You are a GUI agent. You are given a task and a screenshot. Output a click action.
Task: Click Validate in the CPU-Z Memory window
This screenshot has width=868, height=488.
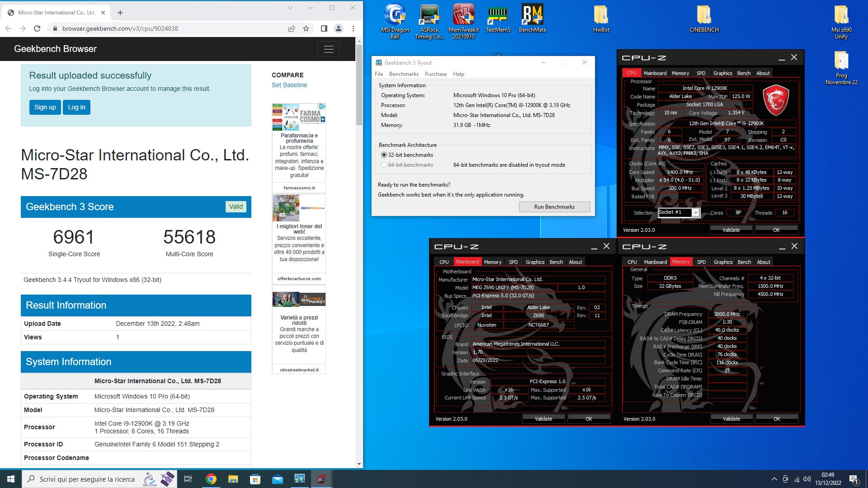(x=731, y=419)
